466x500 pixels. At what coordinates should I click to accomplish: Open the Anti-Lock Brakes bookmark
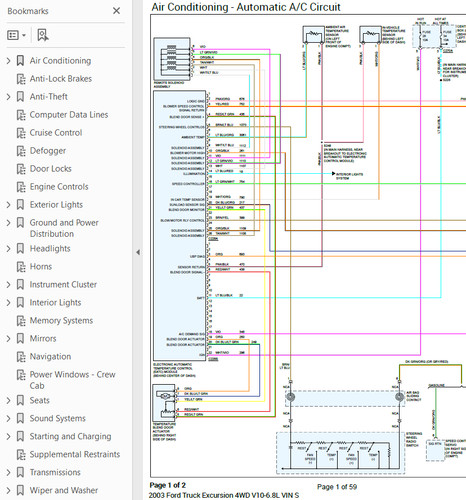click(x=61, y=79)
